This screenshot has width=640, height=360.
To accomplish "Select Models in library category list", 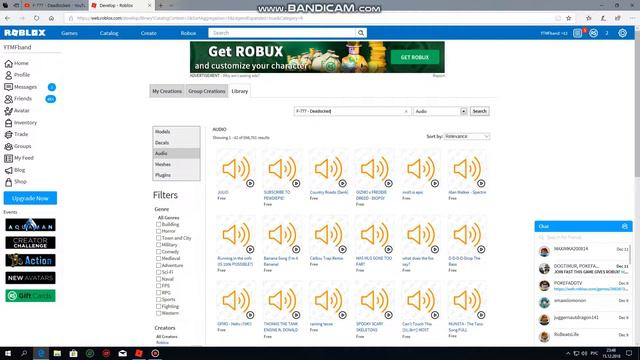I will (176, 132).
